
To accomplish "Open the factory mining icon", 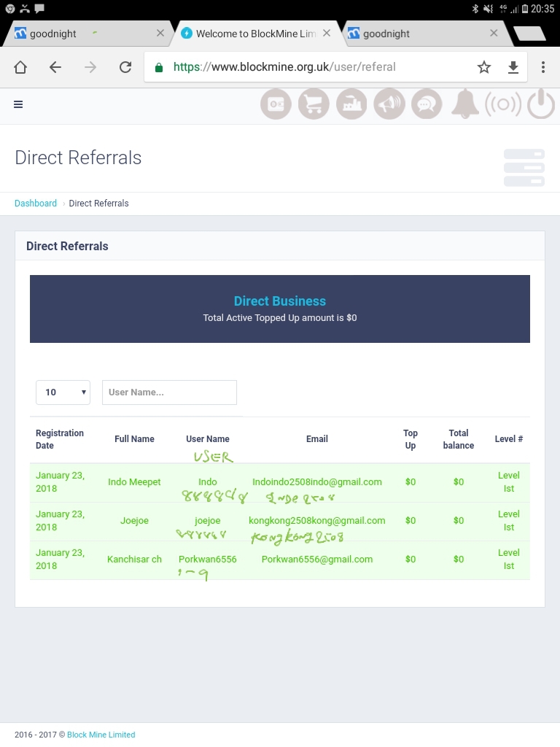I will [x=351, y=104].
